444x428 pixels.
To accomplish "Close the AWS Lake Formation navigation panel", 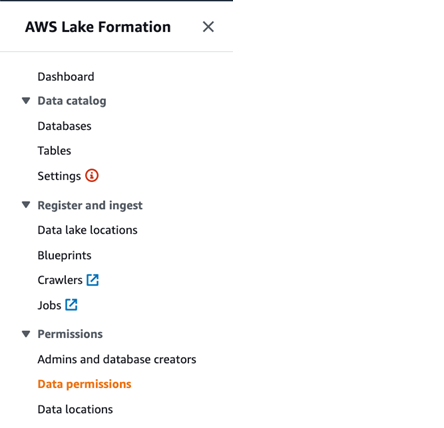I will click(x=208, y=27).
